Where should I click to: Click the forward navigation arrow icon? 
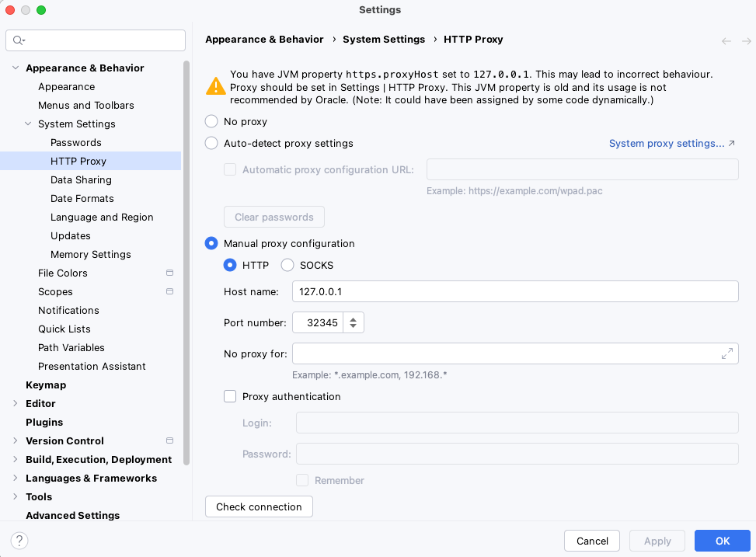[x=747, y=41]
